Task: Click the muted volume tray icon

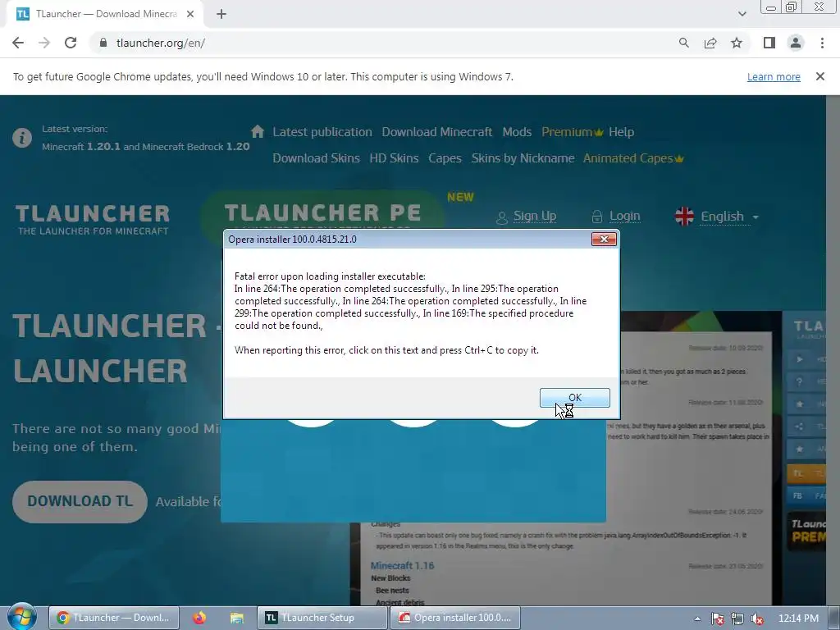Action: point(757,619)
